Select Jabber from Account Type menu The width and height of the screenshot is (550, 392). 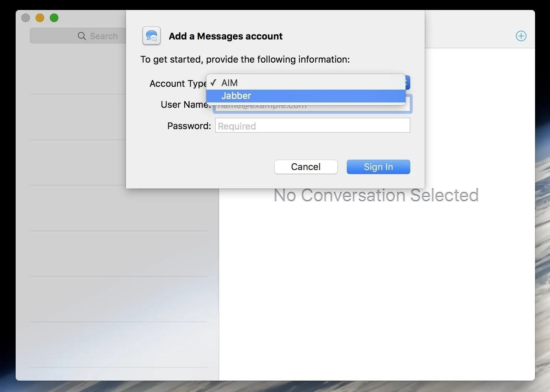[x=306, y=96]
